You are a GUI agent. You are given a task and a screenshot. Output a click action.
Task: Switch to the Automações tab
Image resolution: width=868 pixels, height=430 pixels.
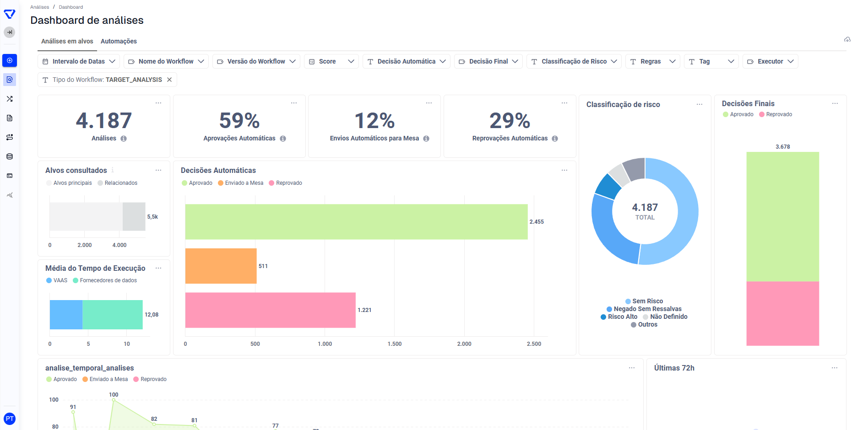pos(119,41)
